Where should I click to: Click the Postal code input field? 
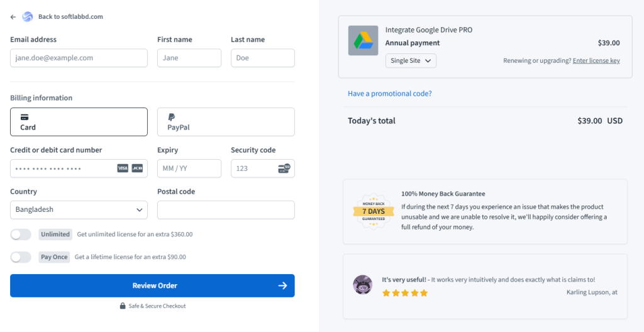coord(226,209)
